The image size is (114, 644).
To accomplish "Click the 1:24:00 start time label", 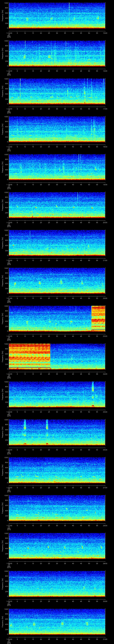I will (x=9, y=412).
